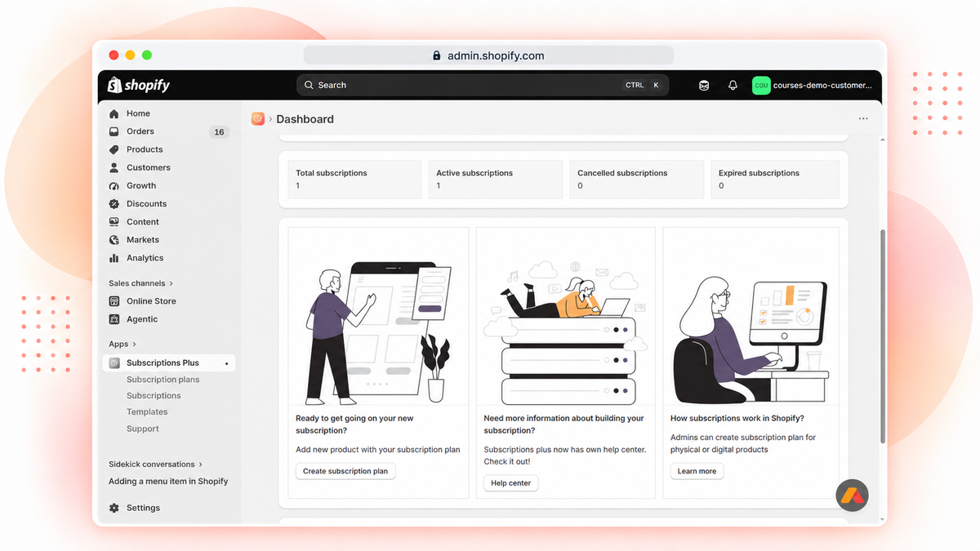980x551 pixels.
Task: Expand the Sales channels section
Action: click(x=140, y=283)
